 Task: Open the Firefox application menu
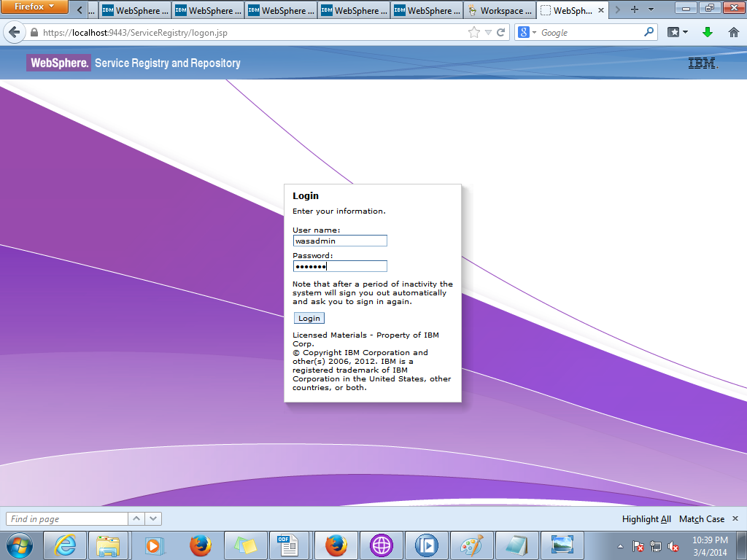34,7
